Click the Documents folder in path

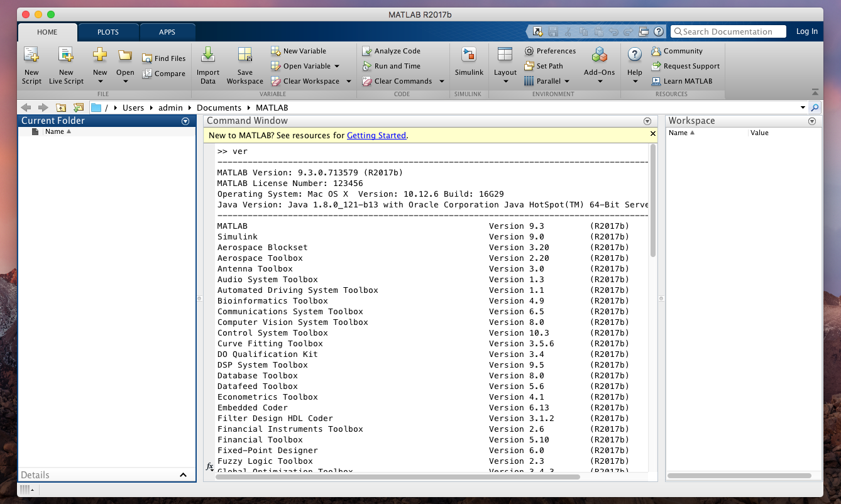tap(219, 107)
